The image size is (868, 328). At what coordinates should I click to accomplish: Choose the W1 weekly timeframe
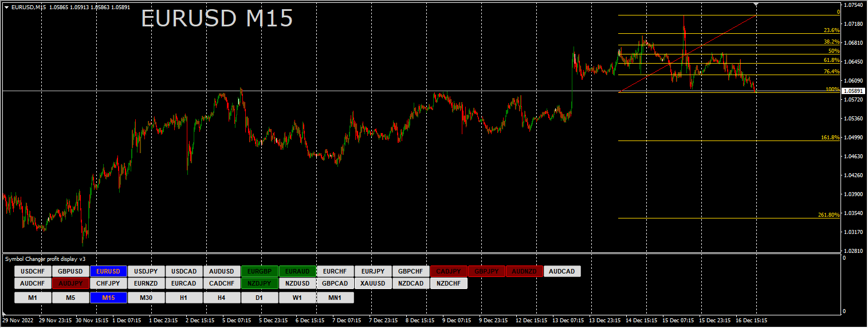[297, 298]
